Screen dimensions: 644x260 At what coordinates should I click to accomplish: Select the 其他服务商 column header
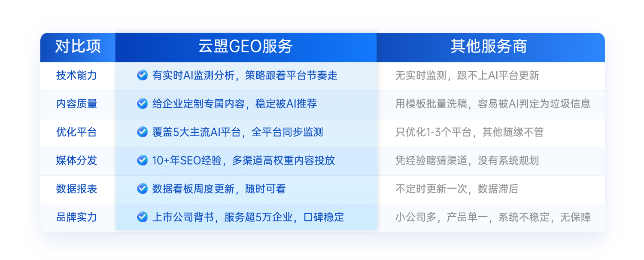point(491,47)
